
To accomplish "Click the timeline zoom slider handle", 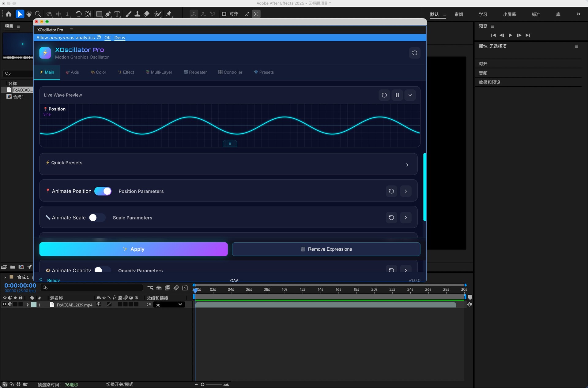I will coord(202,384).
